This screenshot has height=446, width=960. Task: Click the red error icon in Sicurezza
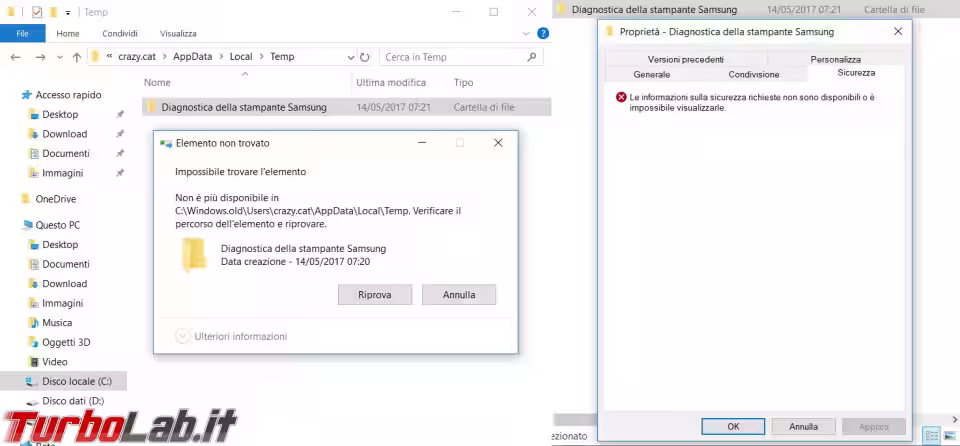pos(621,97)
